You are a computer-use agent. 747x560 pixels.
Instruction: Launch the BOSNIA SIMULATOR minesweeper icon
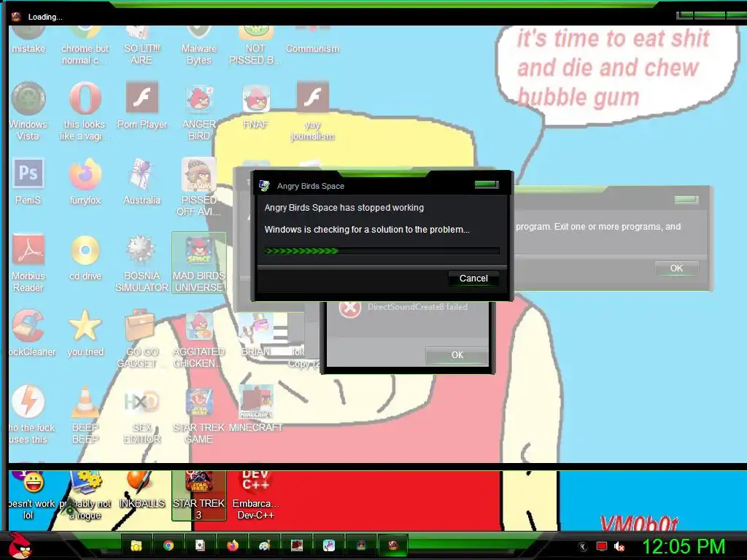click(x=142, y=262)
